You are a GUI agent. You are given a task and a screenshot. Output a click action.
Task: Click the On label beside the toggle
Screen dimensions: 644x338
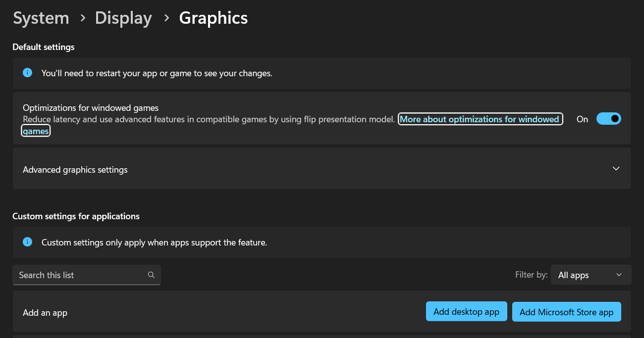(x=582, y=119)
